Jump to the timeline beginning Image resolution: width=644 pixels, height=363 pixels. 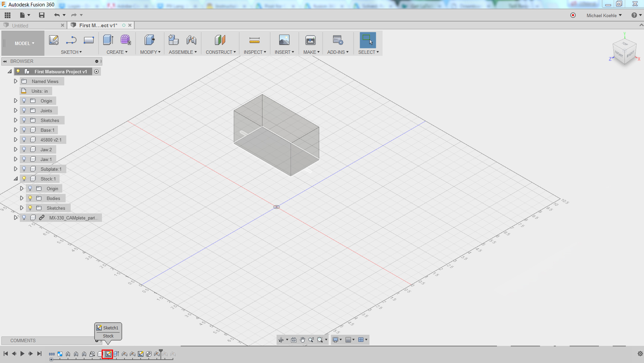[6, 354]
